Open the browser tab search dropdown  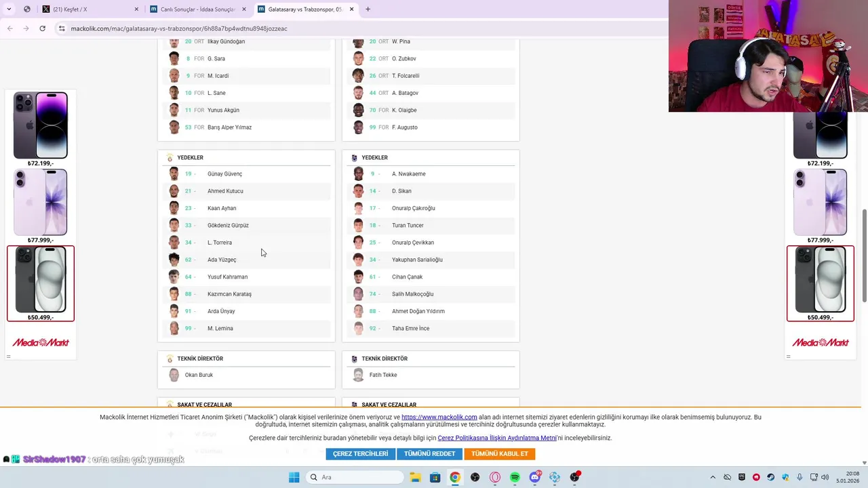[x=9, y=9]
